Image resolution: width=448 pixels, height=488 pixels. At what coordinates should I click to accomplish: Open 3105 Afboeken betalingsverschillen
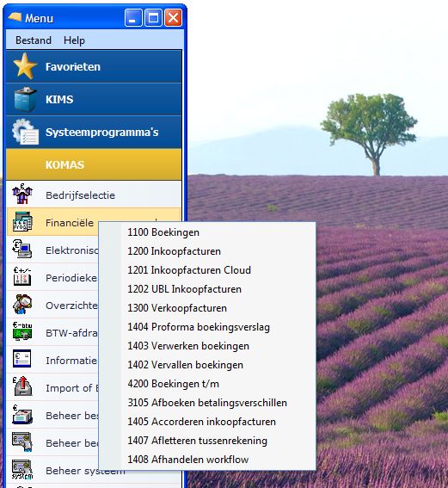(207, 403)
